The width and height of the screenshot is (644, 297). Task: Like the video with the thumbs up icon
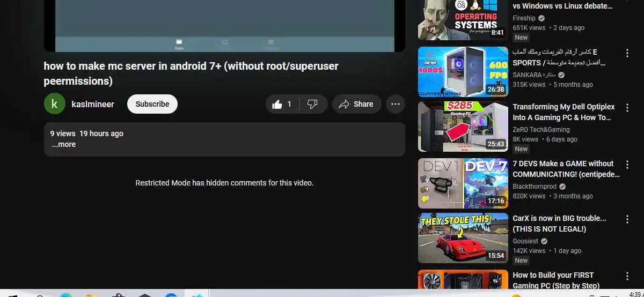click(282, 104)
